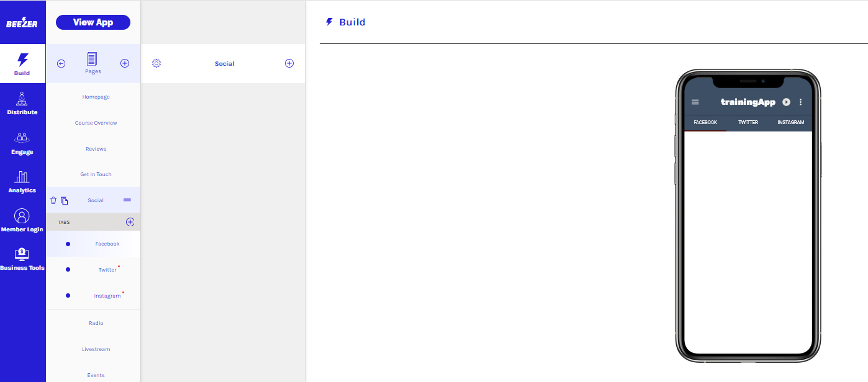Open the Analytics section
This screenshot has width=868, height=382.
(22, 182)
